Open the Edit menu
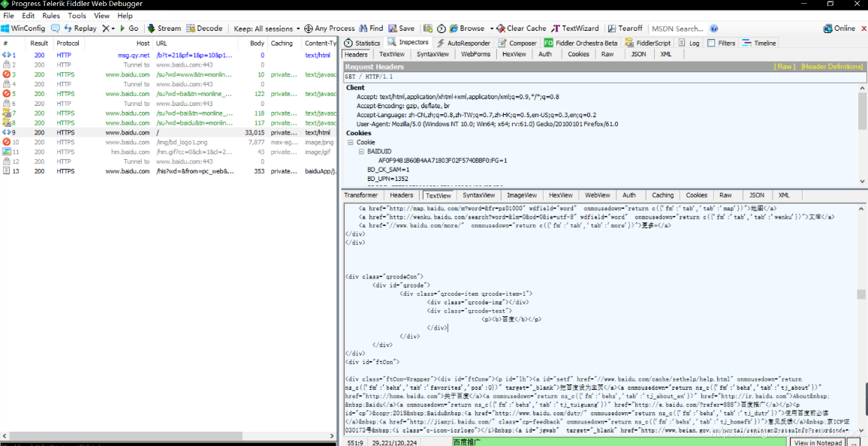The width and height of the screenshot is (868, 446). click(28, 16)
